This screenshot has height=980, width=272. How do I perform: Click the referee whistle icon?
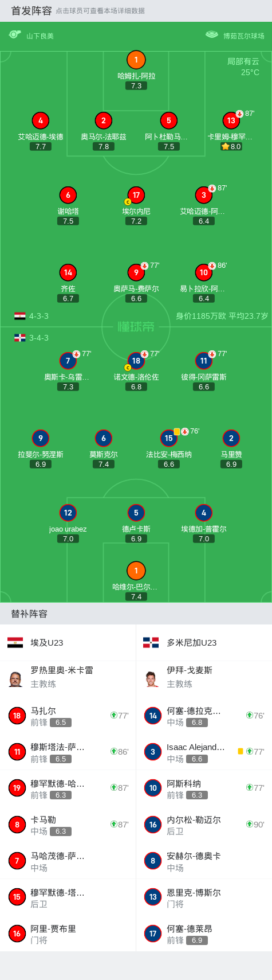tap(15, 35)
